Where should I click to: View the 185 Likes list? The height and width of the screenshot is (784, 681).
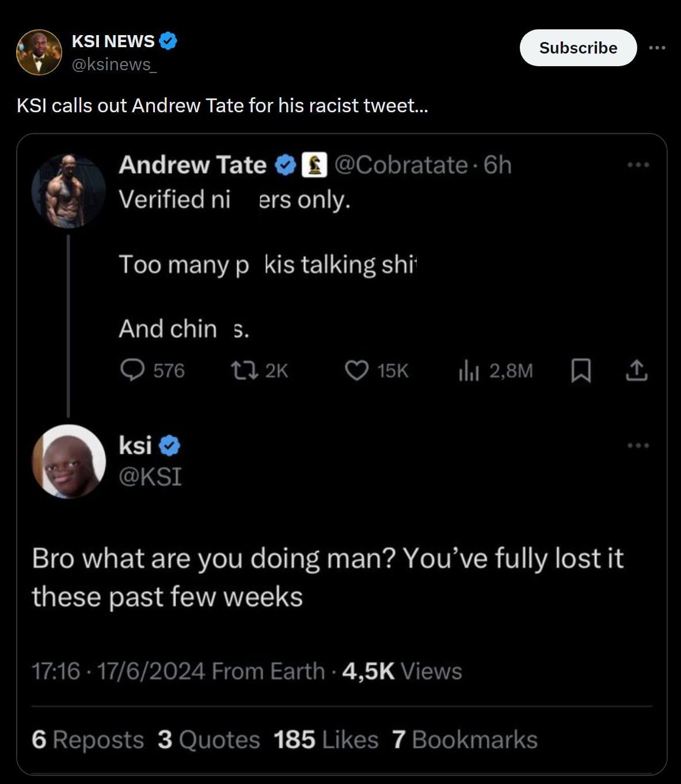(x=326, y=740)
